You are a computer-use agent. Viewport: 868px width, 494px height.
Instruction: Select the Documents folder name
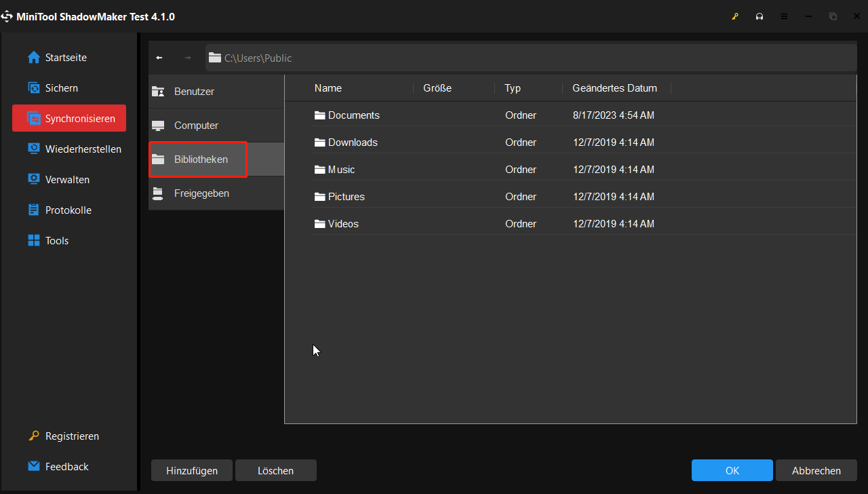[354, 115]
